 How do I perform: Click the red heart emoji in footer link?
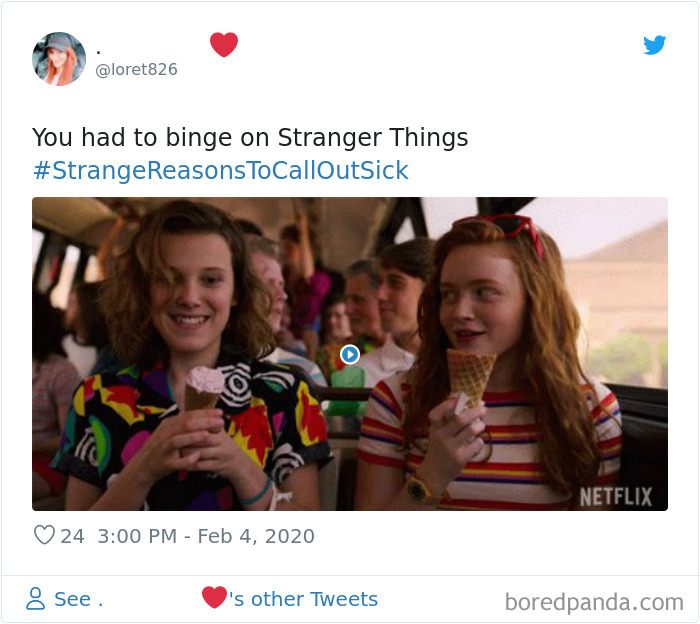click(x=214, y=597)
